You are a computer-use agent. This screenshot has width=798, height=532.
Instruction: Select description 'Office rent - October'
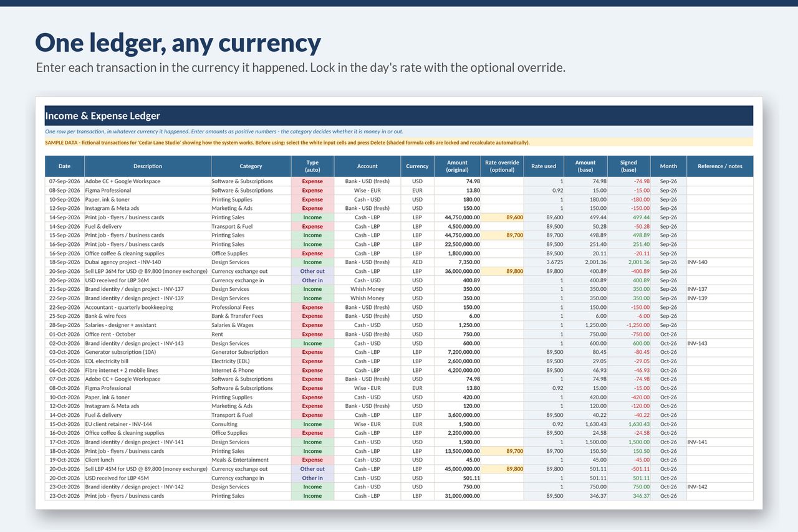click(x=148, y=334)
